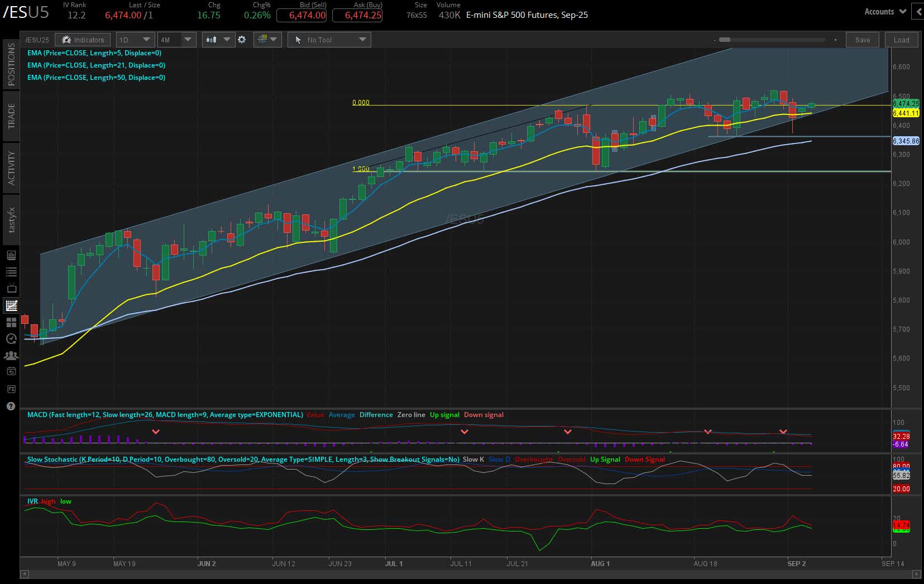The image size is (924, 584).
Task: Open the followed traders people icon
Action: pyautogui.click(x=11, y=355)
